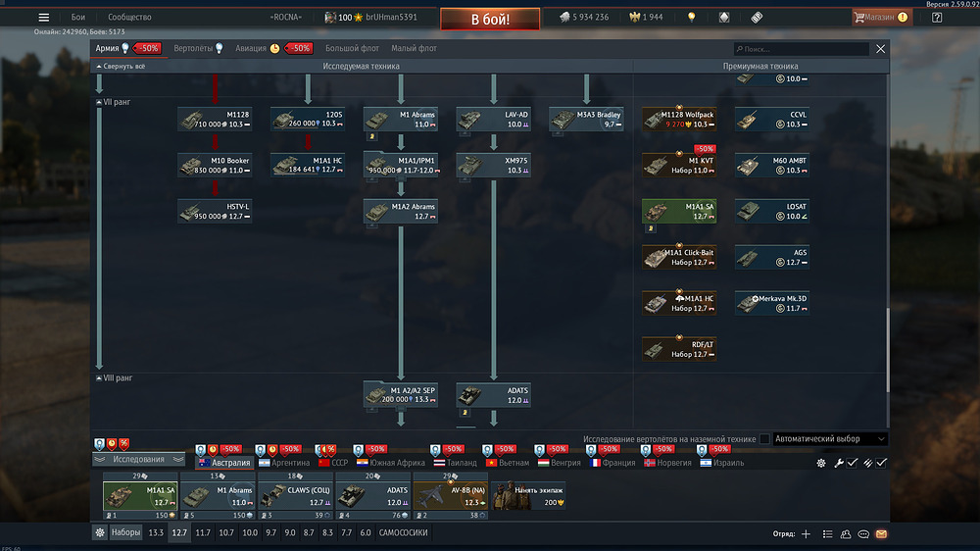Select premium Merkava Mk.3D card
The image size is (980, 551).
point(772,303)
